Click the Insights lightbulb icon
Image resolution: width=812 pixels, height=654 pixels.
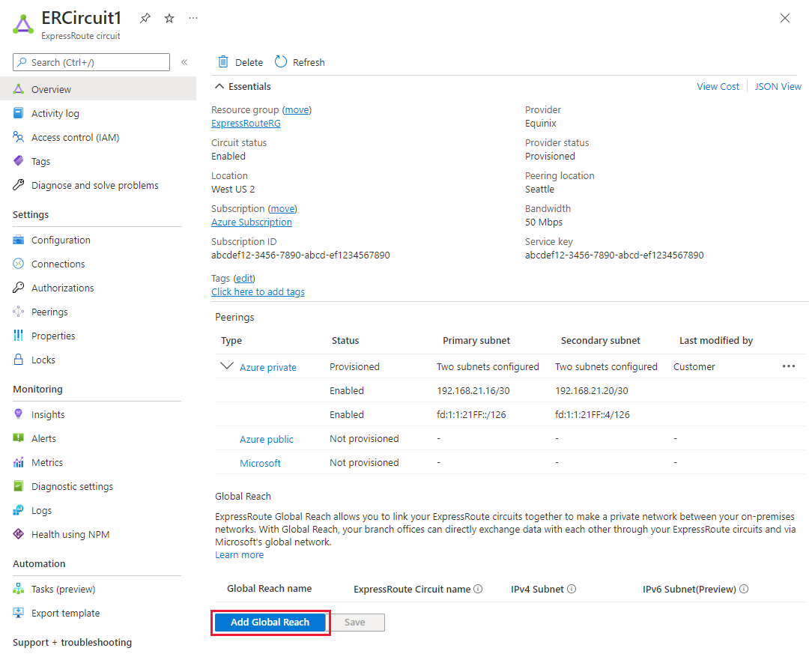click(x=18, y=414)
